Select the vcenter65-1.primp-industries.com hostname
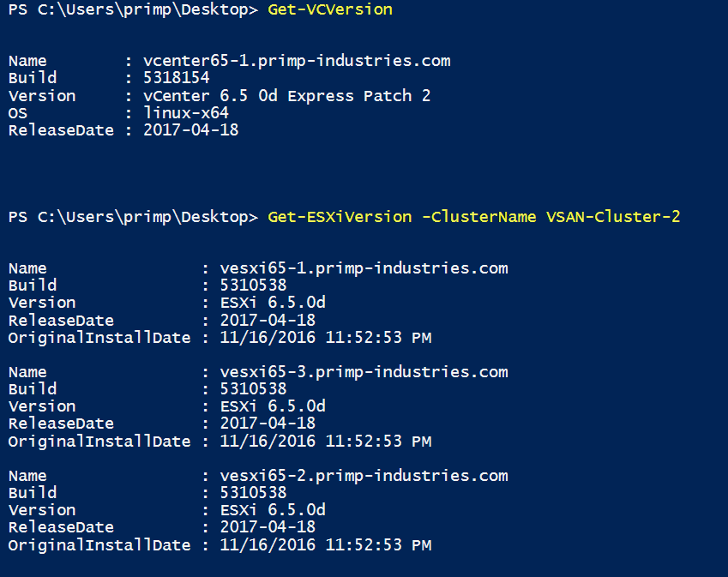The image size is (728, 577). click(297, 61)
